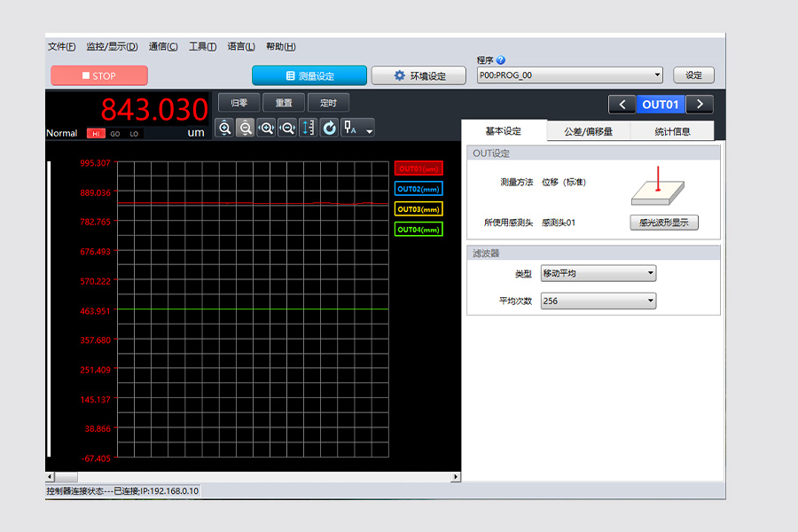Toggle the OUT04(mm) trace legend
This screenshot has height=532, width=798.
point(419,230)
